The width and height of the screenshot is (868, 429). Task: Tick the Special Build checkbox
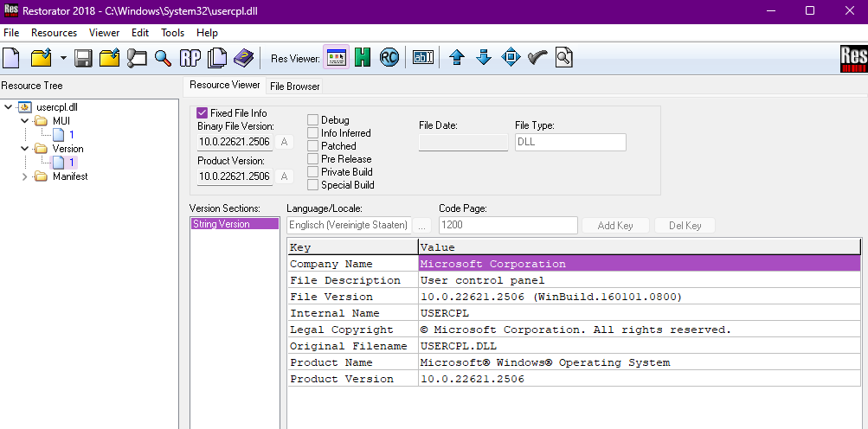tap(312, 185)
